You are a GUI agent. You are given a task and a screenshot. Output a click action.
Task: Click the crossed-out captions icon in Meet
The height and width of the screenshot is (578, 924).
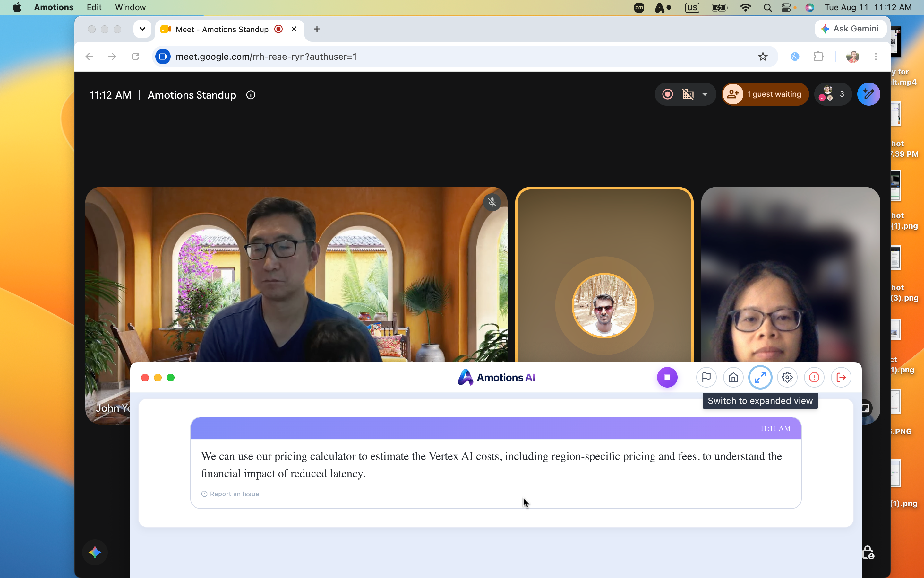point(688,94)
